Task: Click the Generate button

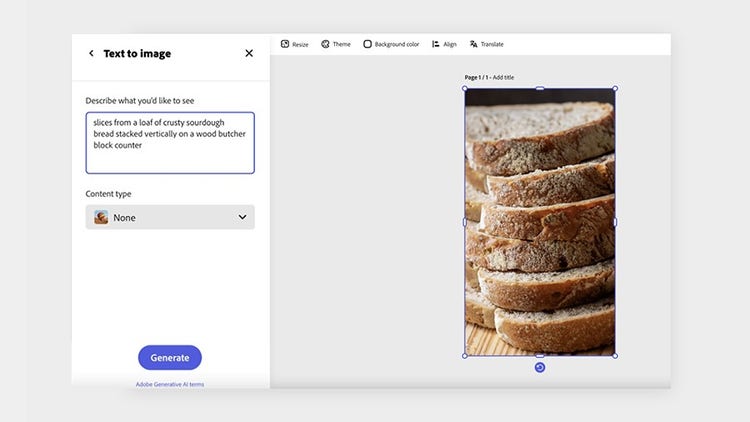Action: click(170, 357)
